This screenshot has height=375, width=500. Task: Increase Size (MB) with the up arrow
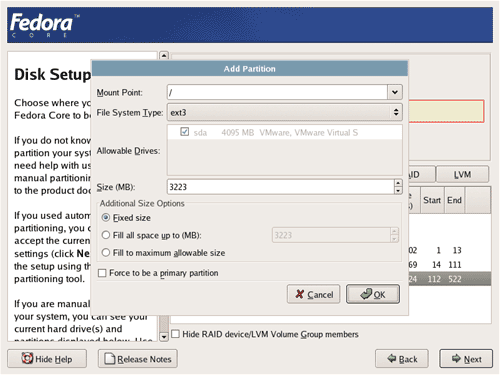click(x=398, y=183)
